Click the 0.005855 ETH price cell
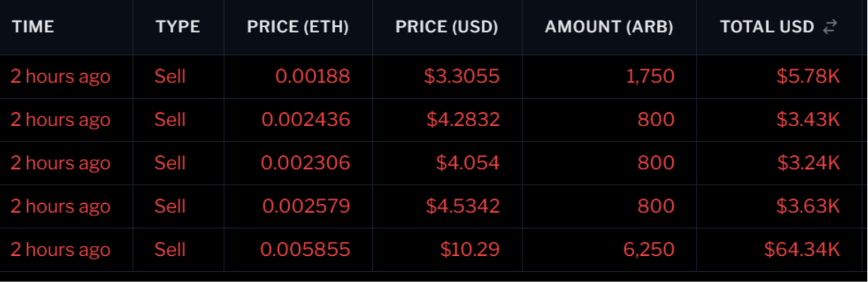This screenshot has height=282, width=868. pyautogui.click(x=305, y=250)
